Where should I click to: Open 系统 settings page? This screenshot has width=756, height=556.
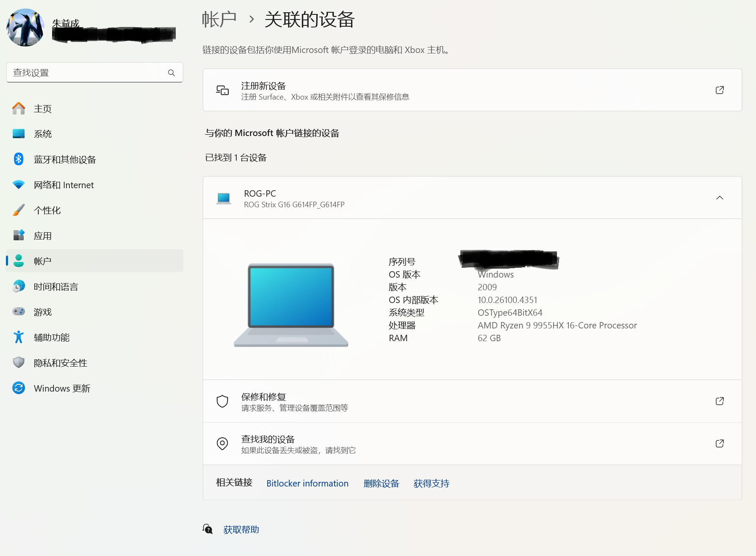coord(94,134)
